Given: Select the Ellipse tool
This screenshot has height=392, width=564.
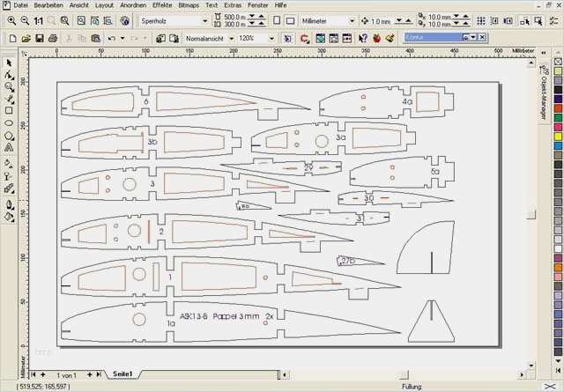Looking at the screenshot, I should (x=9, y=123).
